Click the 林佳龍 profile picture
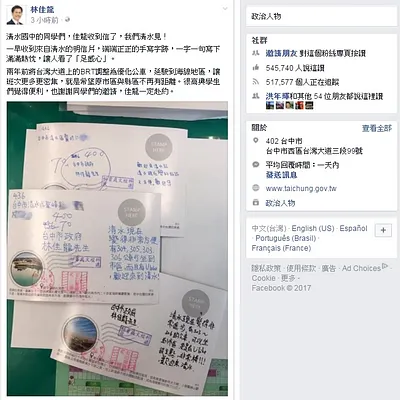The height and width of the screenshot is (400, 400). click(x=15, y=15)
